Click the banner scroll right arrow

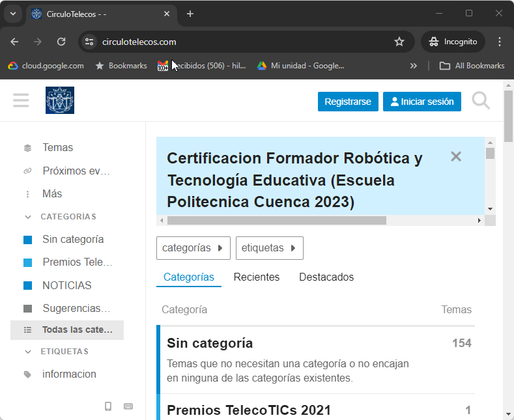pos(479,221)
